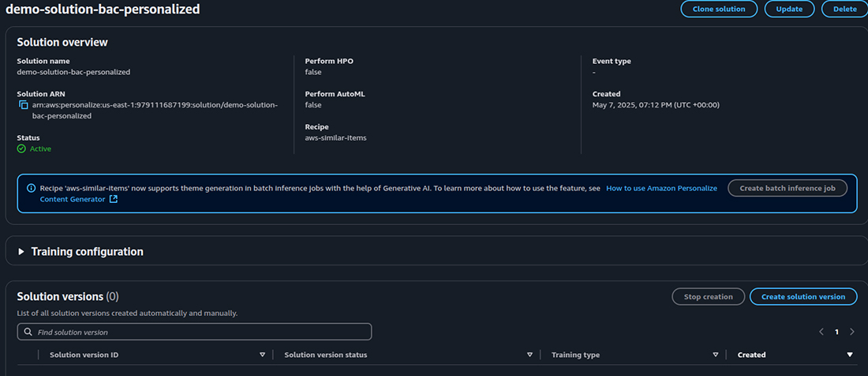Screen dimensions: 868x376
Task: Click the Delete button
Action: [x=845, y=9]
